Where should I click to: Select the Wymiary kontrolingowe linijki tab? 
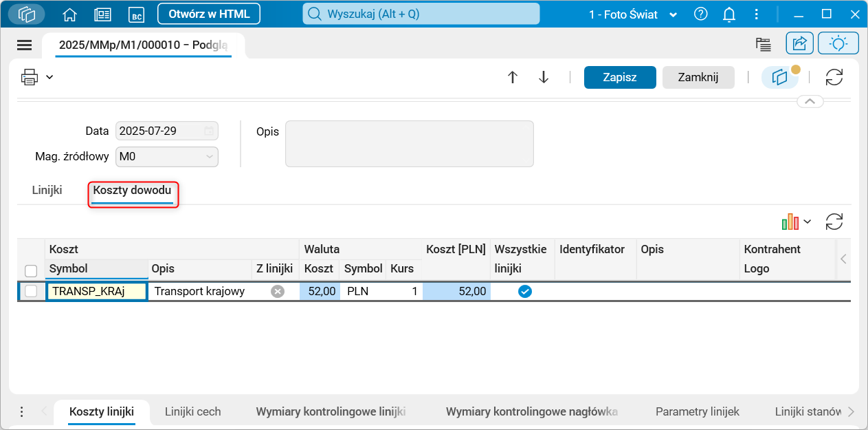(331, 411)
